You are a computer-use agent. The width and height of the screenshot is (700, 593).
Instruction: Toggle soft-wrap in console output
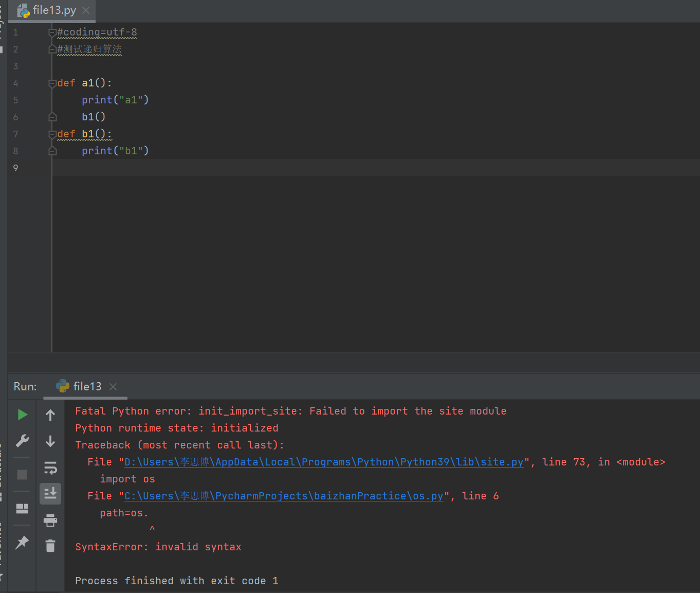[50, 468]
